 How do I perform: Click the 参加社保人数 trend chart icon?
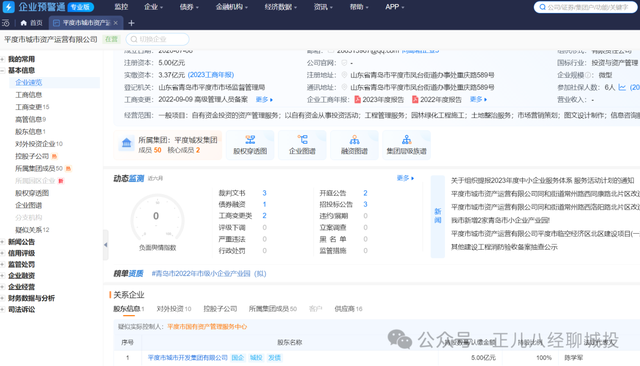(622, 87)
